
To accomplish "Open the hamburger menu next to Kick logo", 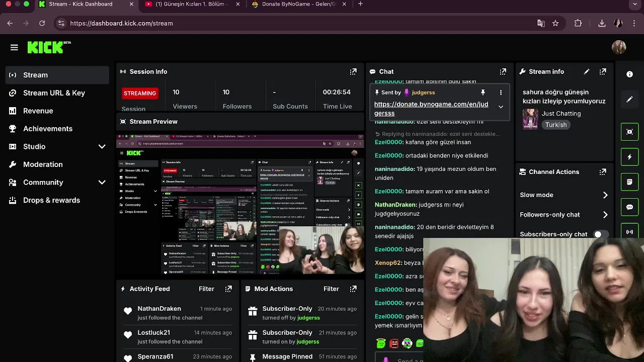I will 14,47.
